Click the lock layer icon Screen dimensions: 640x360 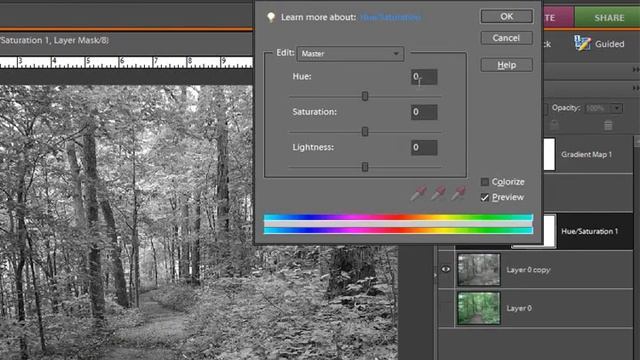pos(554,125)
